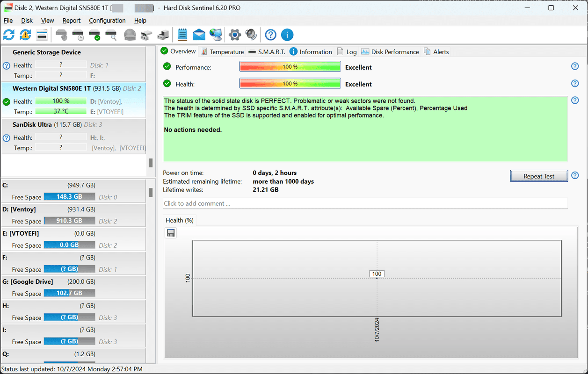588x374 pixels.
Task: Click the green check icon in Western Digital entry
Action: coord(7,101)
